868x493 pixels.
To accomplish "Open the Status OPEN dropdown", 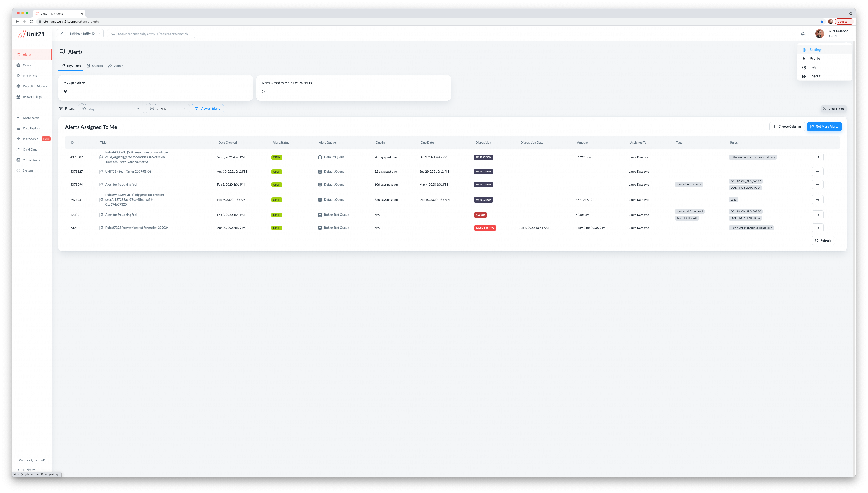I will [x=167, y=109].
